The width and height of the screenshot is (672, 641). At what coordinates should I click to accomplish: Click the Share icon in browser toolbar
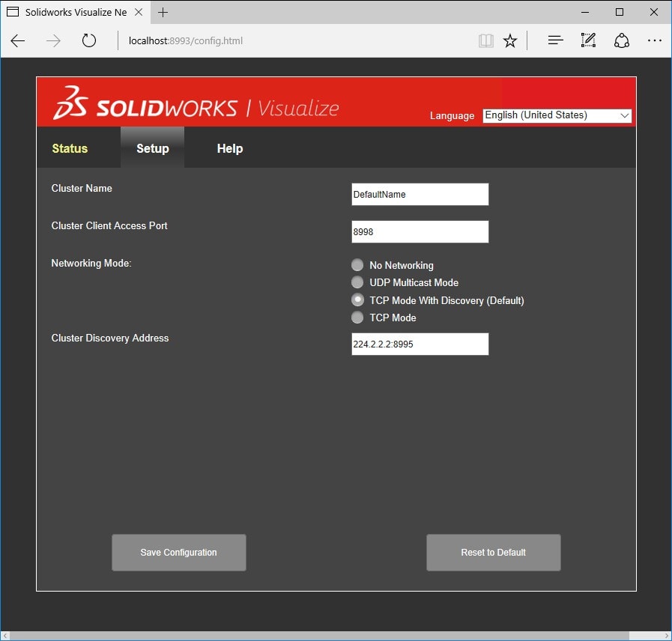[x=621, y=40]
